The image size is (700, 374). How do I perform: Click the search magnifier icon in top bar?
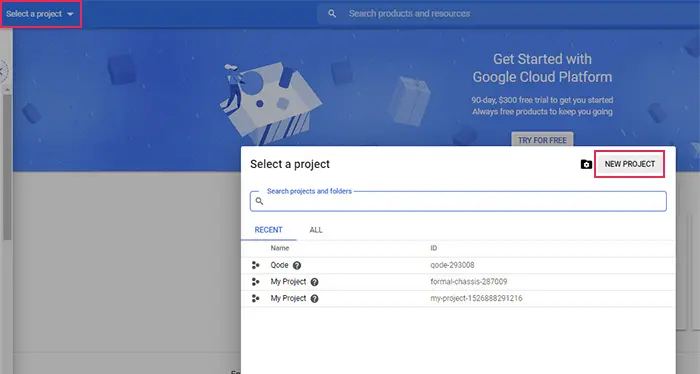332,14
